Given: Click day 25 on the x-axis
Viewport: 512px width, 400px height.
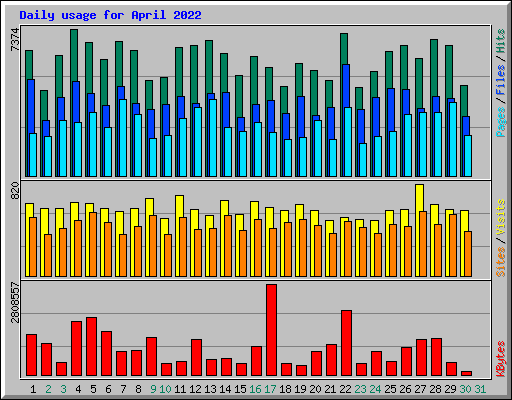Looking at the screenshot, I should [390, 389].
